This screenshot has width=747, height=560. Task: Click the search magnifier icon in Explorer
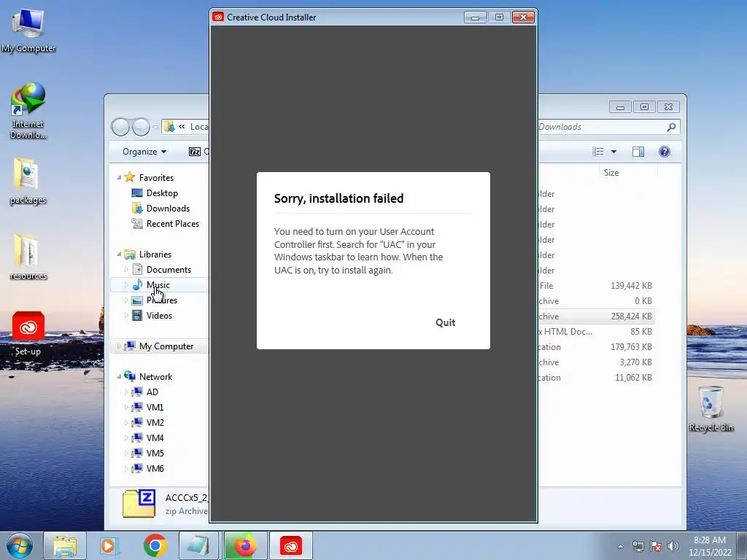671,127
